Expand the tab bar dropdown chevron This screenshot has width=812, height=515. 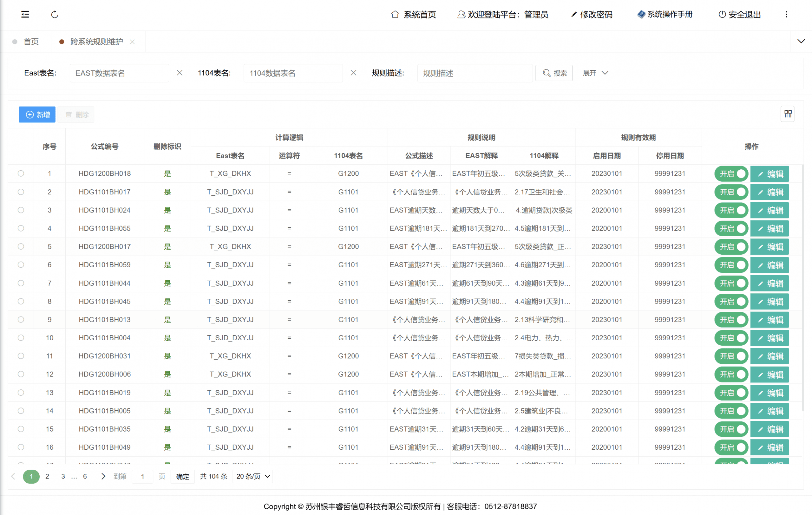[801, 42]
